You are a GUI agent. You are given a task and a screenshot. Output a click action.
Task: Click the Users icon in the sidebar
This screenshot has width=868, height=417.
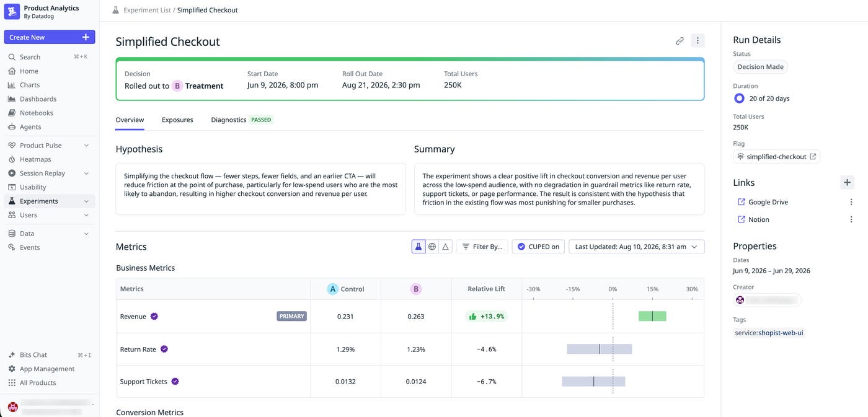tap(12, 215)
